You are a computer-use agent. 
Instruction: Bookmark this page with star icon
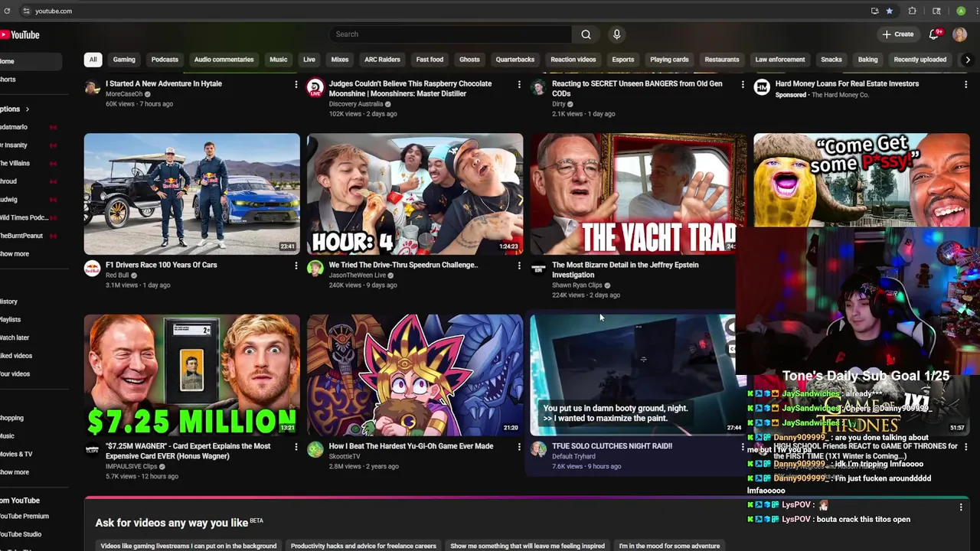[x=889, y=11]
